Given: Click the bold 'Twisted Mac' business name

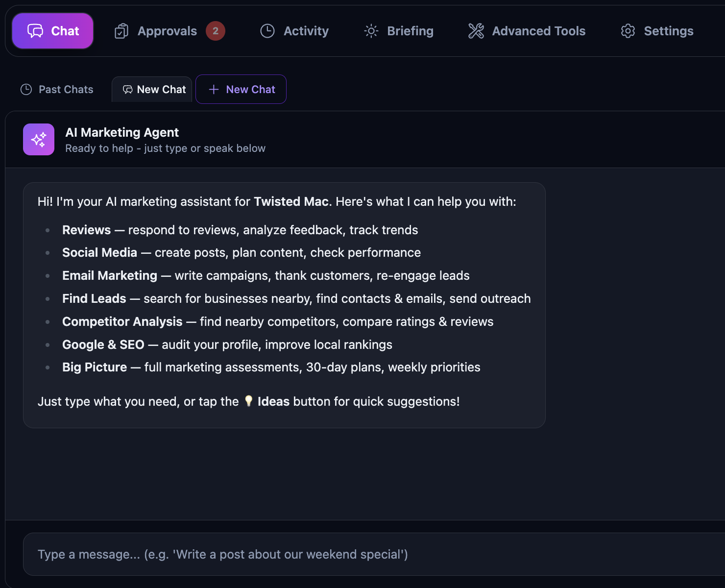Looking at the screenshot, I should (x=291, y=201).
